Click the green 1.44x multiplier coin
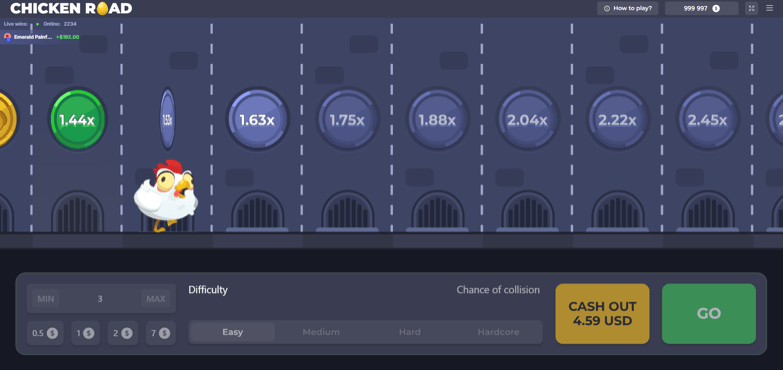 pyautogui.click(x=77, y=119)
